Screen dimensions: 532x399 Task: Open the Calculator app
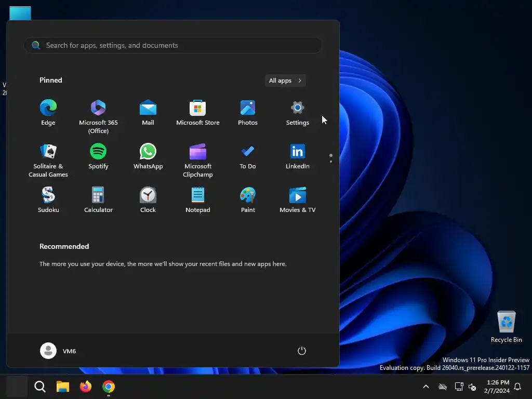pos(98,200)
